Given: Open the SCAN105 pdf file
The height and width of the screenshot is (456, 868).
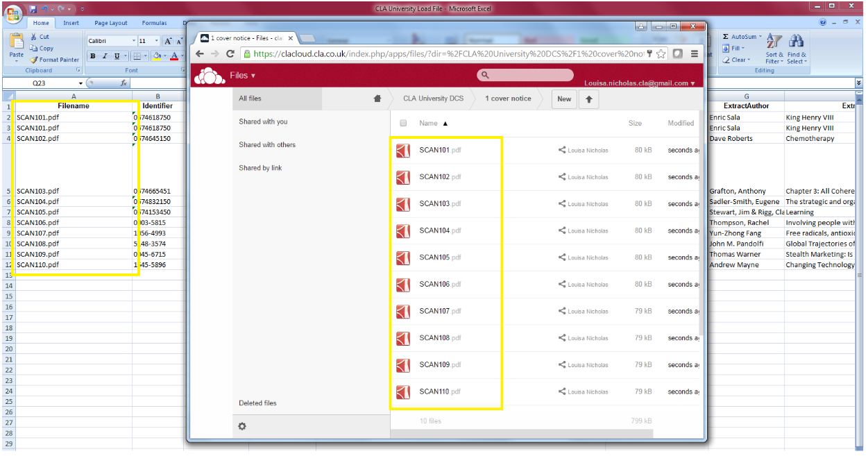Looking at the screenshot, I should coord(434,257).
